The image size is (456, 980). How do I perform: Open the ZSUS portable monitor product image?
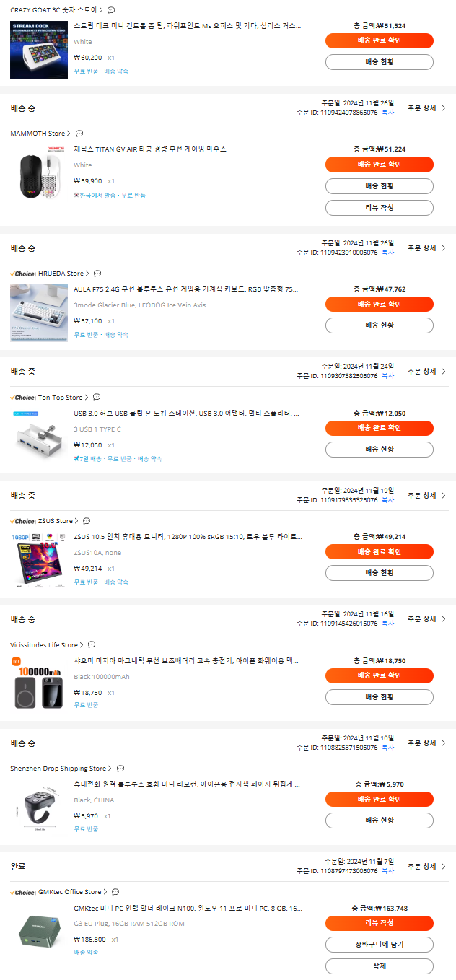pos(39,560)
